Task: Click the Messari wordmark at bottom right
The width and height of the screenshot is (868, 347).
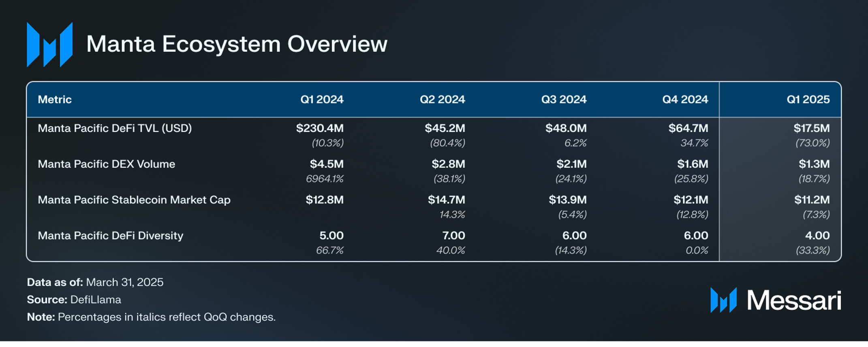Action: click(794, 300)
